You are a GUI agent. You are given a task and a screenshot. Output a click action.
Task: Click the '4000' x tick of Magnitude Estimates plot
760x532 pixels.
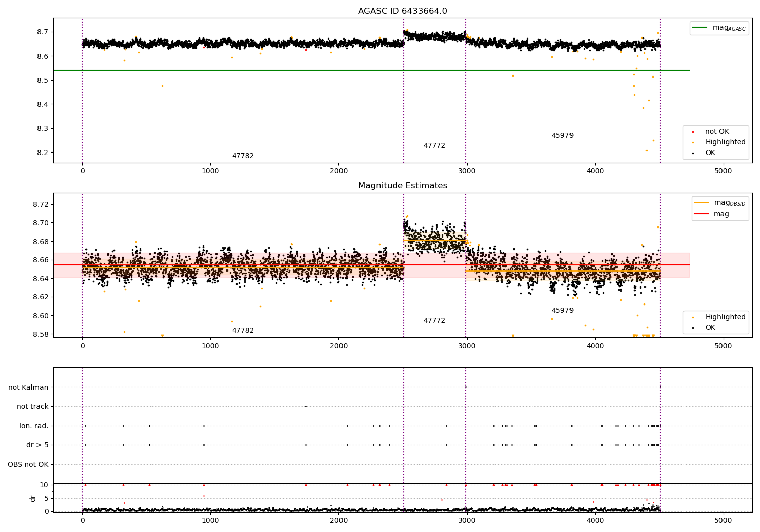click(x=595, y=346)
